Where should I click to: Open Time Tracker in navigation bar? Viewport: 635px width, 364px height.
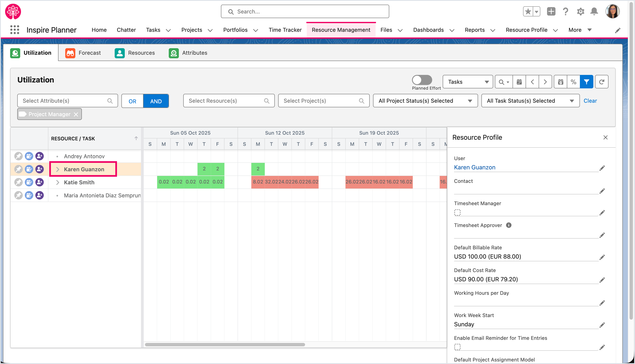[285, 30]
